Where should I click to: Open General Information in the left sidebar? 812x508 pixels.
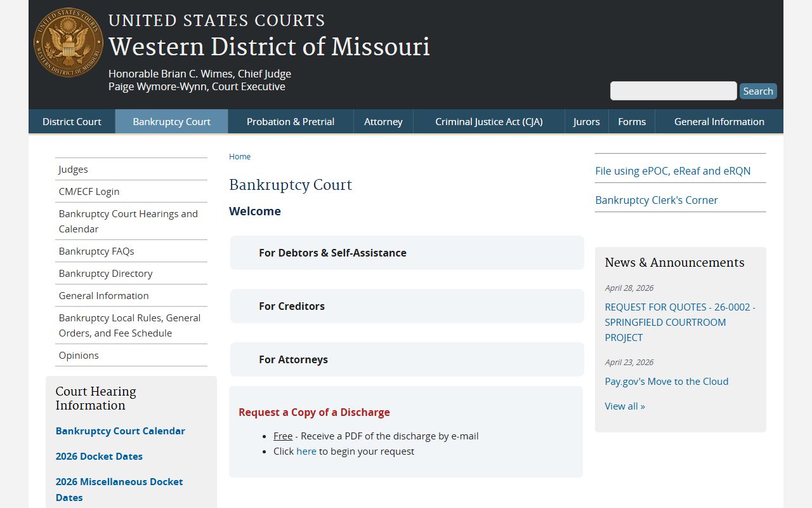coord(131,295)
